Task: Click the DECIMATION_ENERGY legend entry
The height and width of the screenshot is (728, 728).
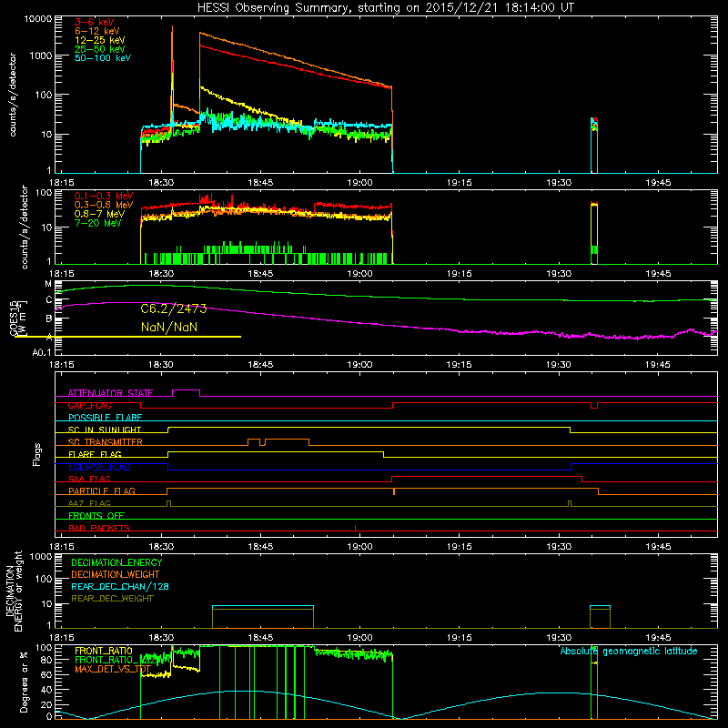Action: [116, 562]
